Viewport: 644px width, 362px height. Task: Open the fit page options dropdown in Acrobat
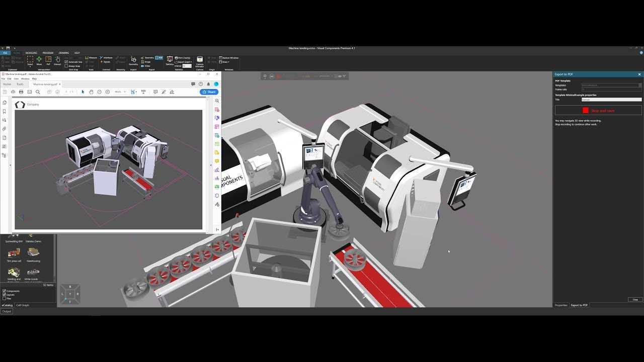[136, 92]
